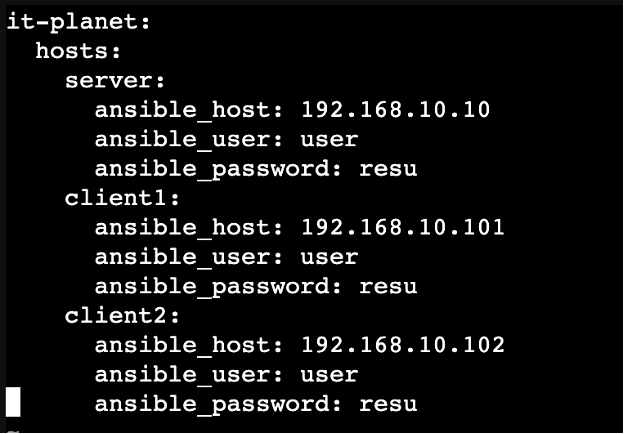Click the it-planet group name
This screenshot has height=434, width=624.
tap(74, 23)
